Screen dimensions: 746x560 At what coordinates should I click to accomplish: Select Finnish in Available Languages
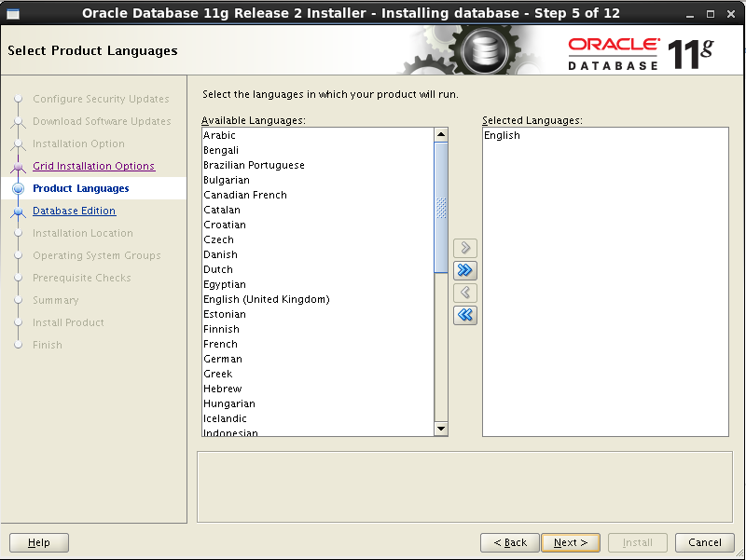click(x=318, y=329)
